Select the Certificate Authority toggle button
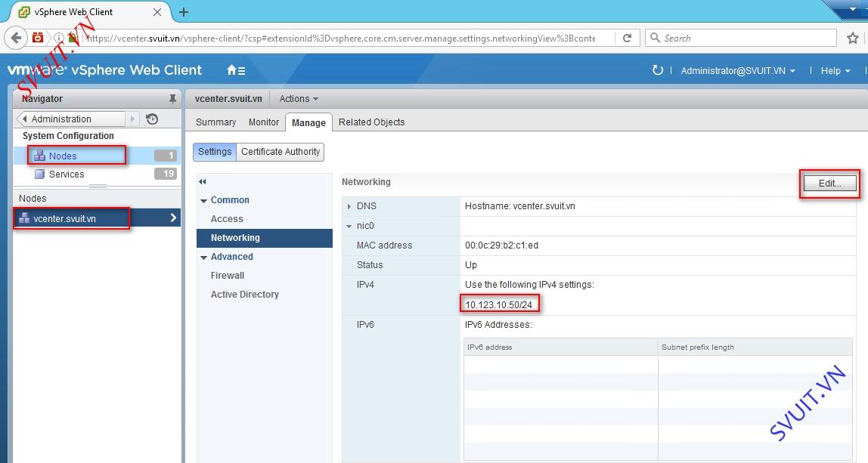 point(281,152)
